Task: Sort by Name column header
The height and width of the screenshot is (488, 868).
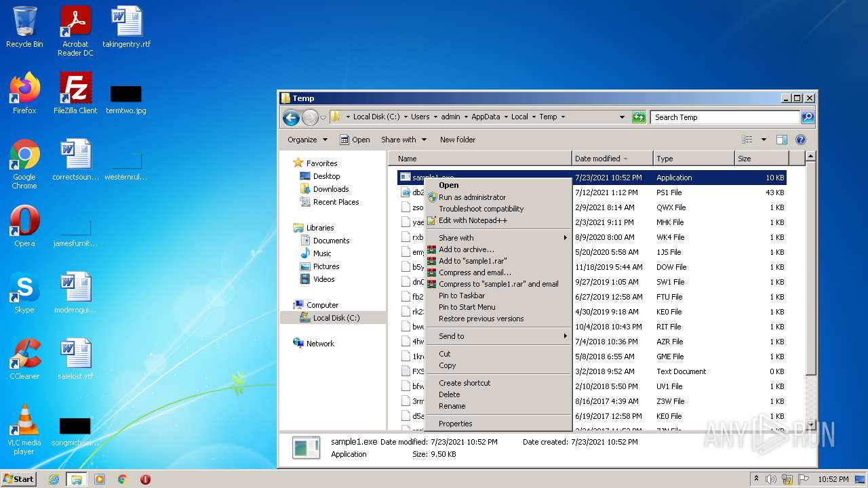Action: point(480,159)
